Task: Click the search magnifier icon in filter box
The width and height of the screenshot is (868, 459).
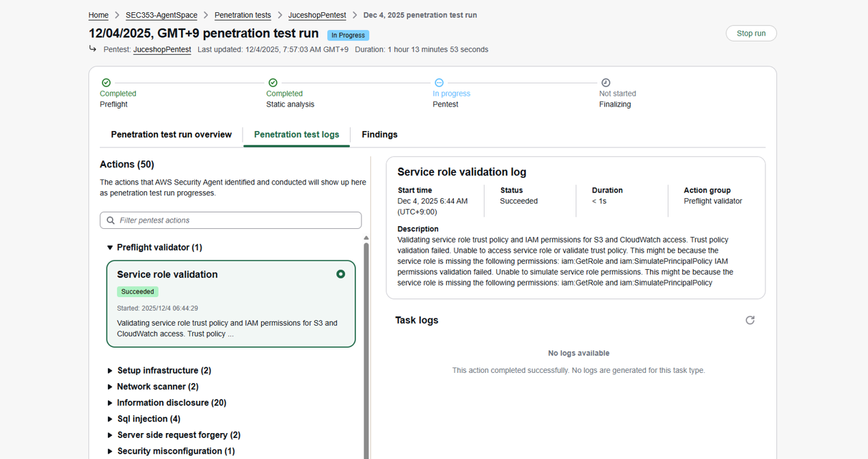Action: 111,221
